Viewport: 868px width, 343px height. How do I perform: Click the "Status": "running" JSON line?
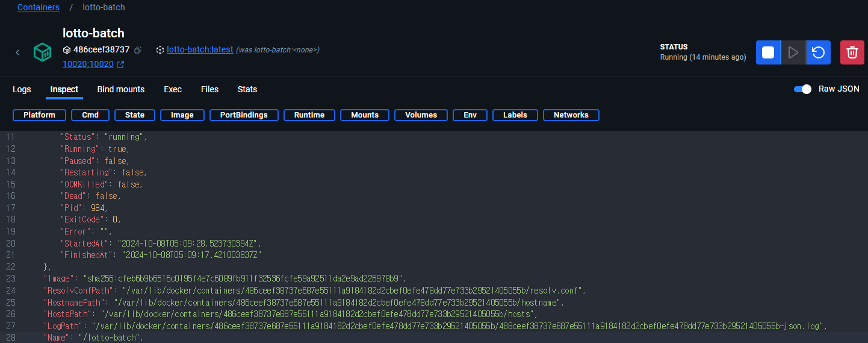click(104, 137)
